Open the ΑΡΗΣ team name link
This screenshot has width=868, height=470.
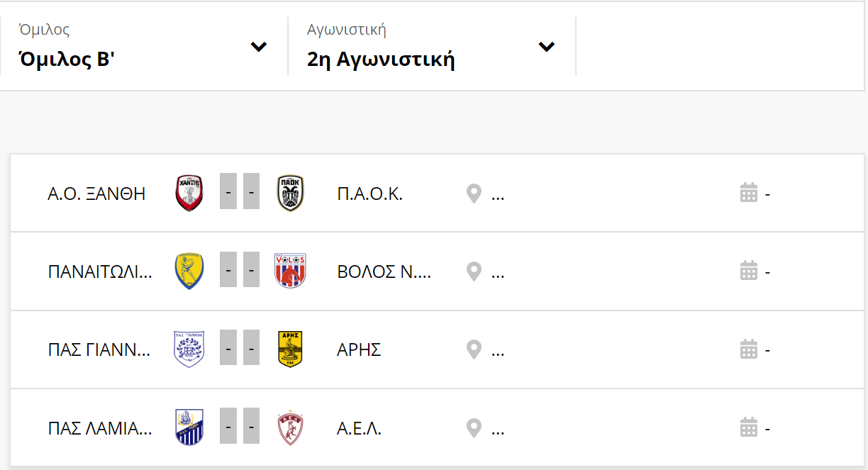[359, 349]
